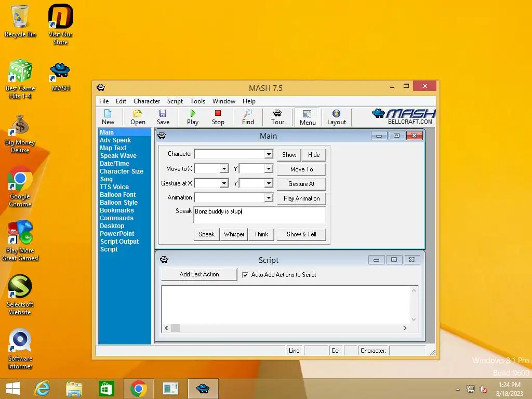
Task: Expand the Gesture at Y dropdown
Action: [269, 183]
